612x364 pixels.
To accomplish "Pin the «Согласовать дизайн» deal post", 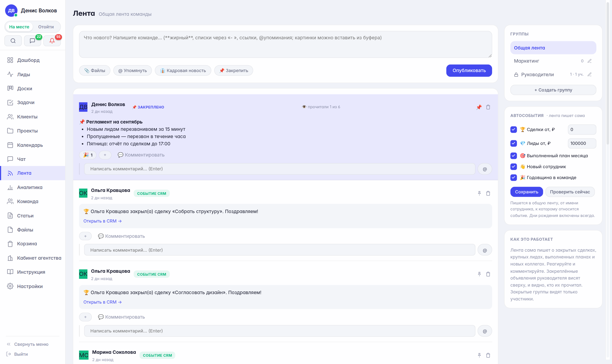I will coord(479,274).
